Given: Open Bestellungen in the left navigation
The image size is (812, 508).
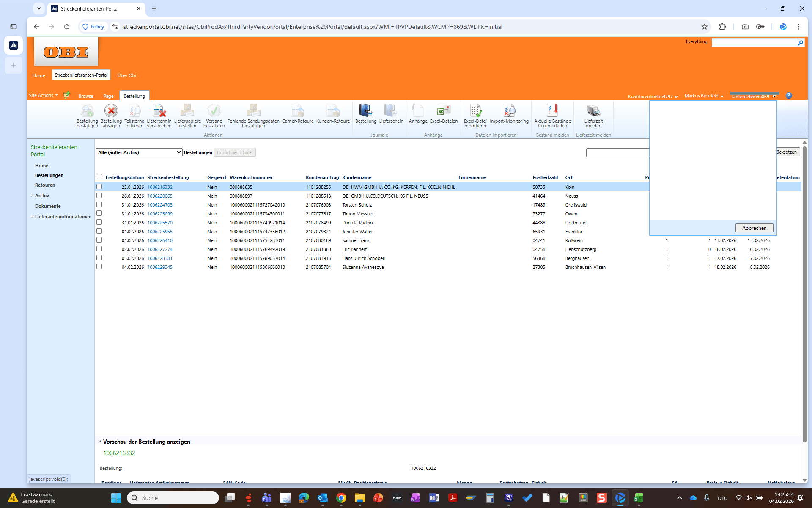Looking at the screenshot, I should (x=49, y=175).
